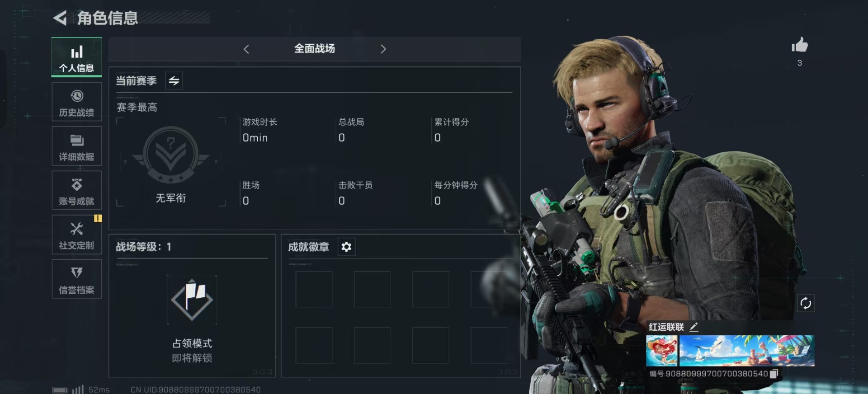Screen dimensions: 868x394
Task: Switch to the next mode with the right chevron
Action: pyautogui.click(x=383, y=49)
